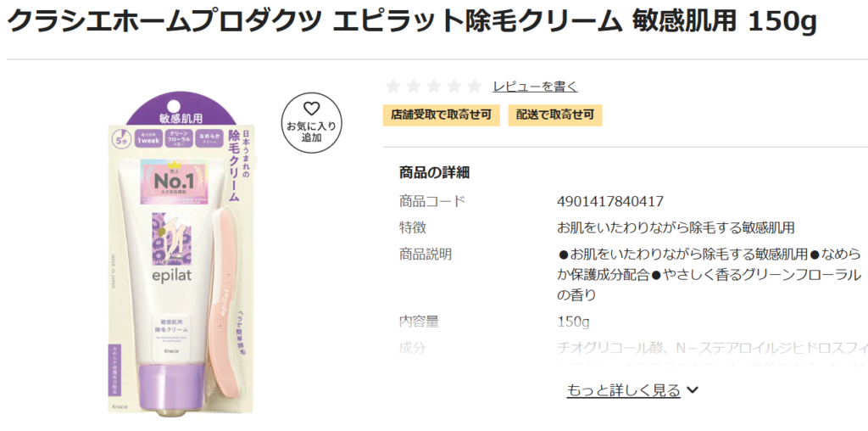The width and height of the screenshot is (868, 431).
Task: Click the 店舗受取で取寄せ可 badge
Action: (441, 115)
